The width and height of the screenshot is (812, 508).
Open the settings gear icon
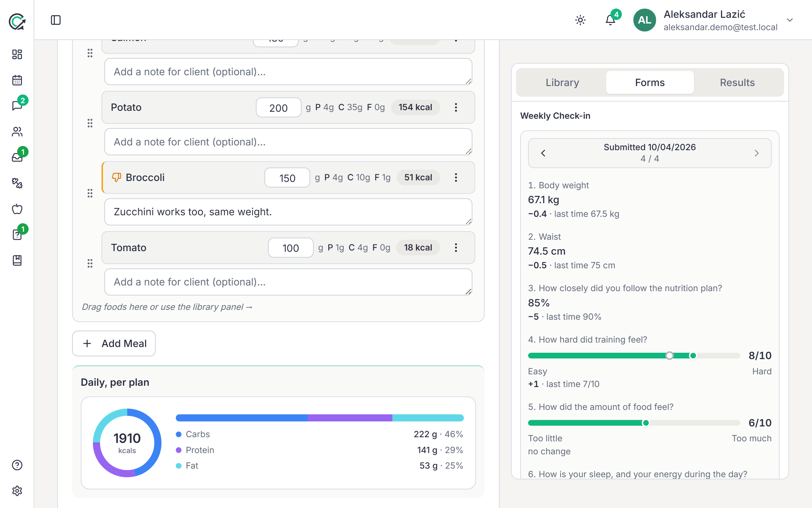pyautogui.click(x=17, y=491)
